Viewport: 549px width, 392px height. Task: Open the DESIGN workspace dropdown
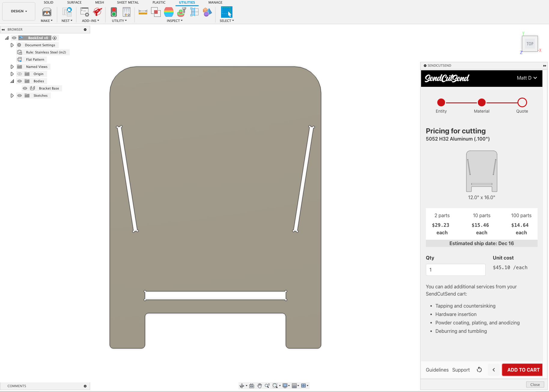point(19,11)
